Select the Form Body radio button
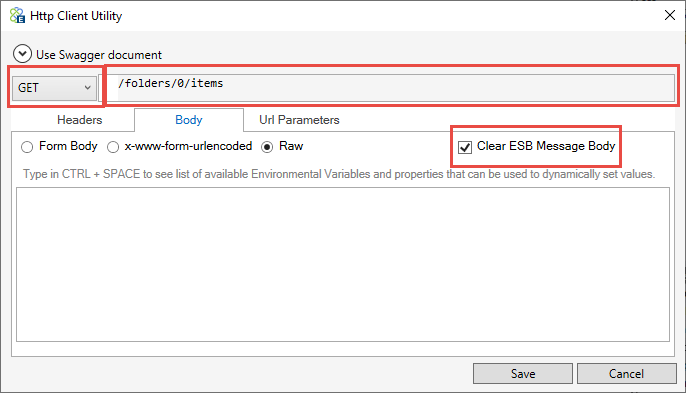 tap(27, 147)
